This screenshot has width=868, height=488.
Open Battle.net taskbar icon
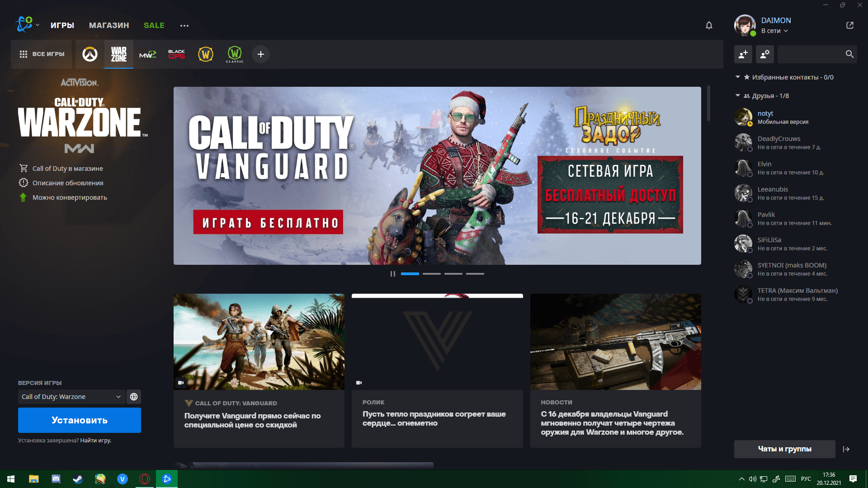tap(167, 479)
